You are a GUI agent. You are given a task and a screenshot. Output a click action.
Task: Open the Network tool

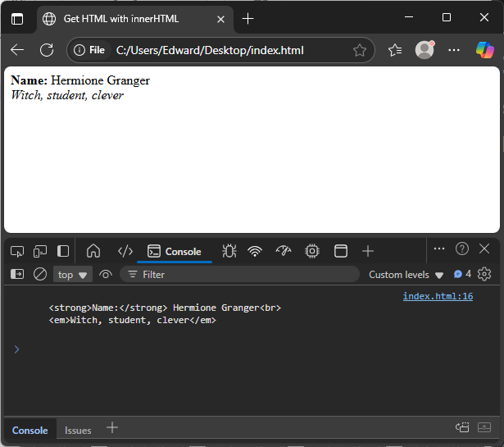[x=255, y=251]
